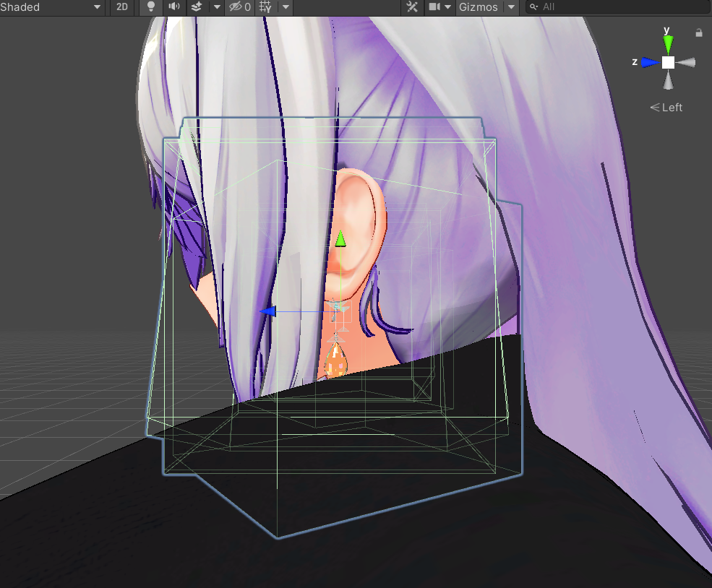Click the Left view label to toggle perspective

666,108
